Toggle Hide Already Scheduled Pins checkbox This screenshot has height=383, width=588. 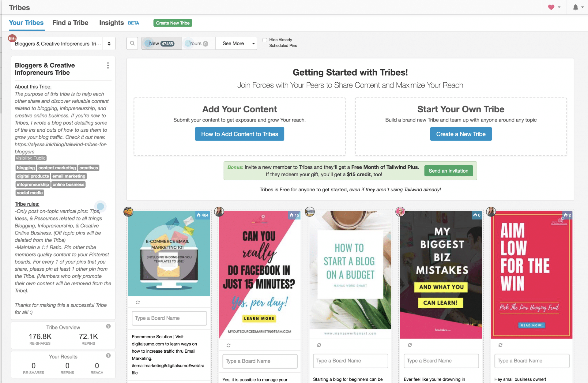click(x=265, y=40)
